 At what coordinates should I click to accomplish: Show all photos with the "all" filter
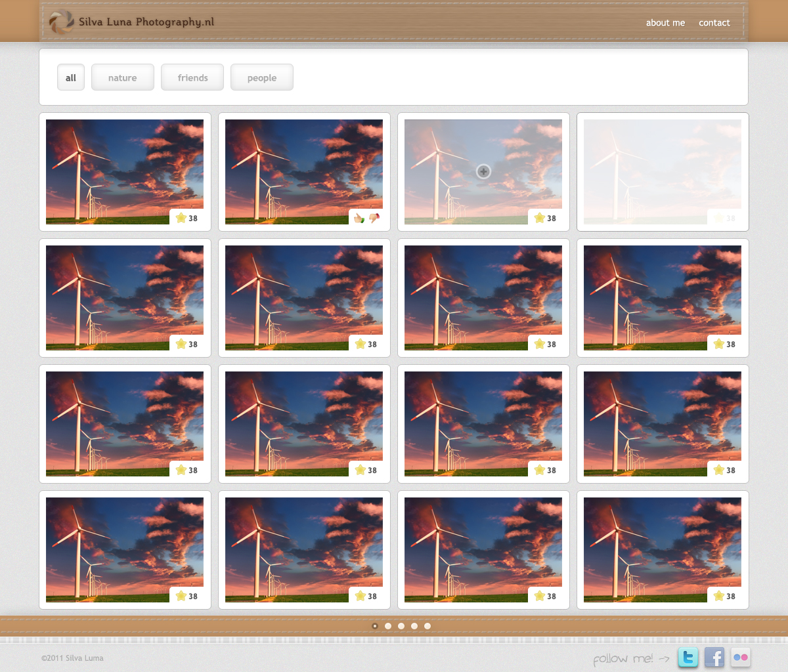click(x=71, y=77)
